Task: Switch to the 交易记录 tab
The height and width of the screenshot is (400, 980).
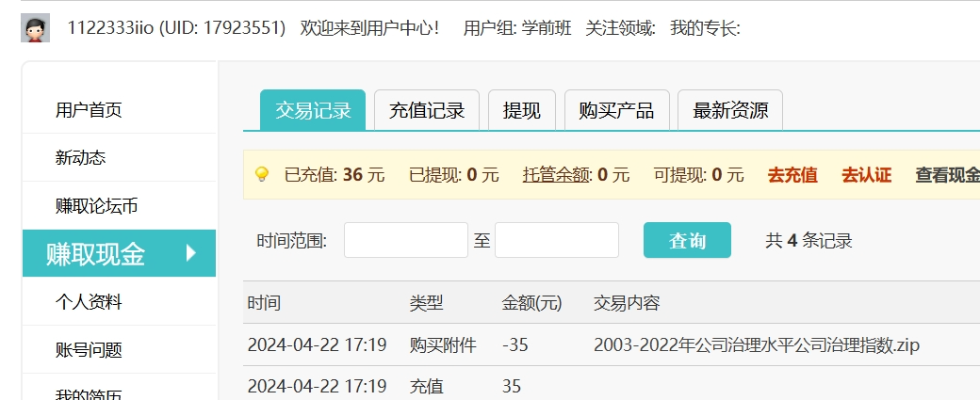Action: coord(313,110)
